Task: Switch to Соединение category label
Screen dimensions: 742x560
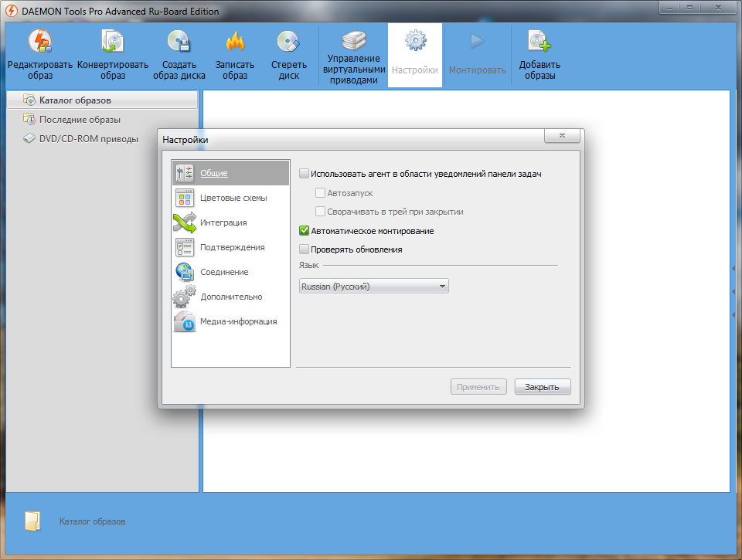Action: (x=224, y=272)
